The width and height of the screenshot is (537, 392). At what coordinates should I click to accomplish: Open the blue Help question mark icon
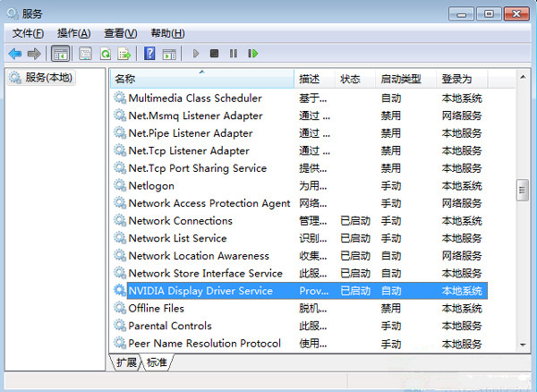149,54
